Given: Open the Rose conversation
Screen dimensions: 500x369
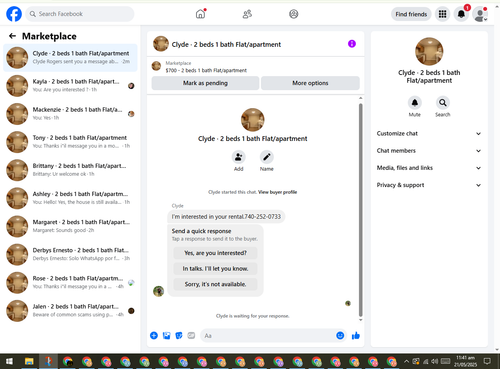Looking at the screenshot, I should point(70,282).
